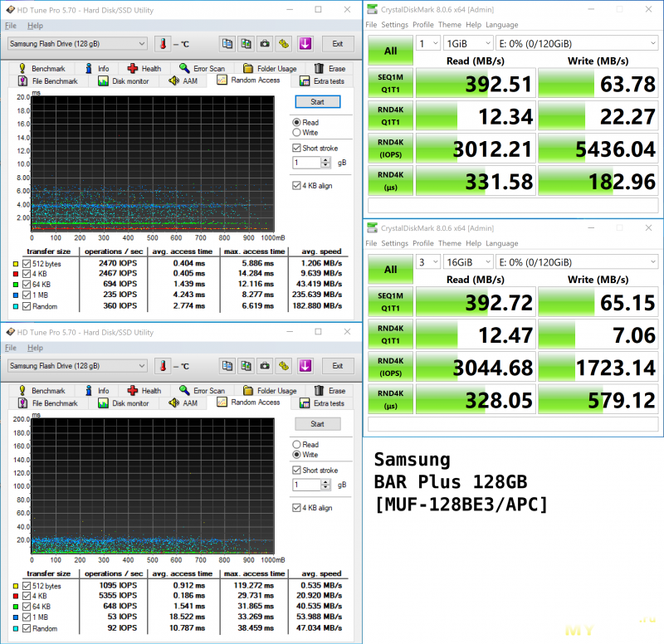This screenshot has width=664, height=644.
Task: Run SEQ1M Q1T1 test in the 1GiB CrystalDiskMark window
Action: (x=390, y=83)
